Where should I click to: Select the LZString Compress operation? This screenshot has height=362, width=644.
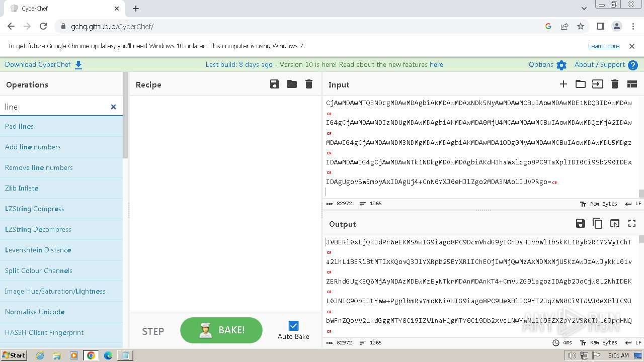(x=61, y=209)
